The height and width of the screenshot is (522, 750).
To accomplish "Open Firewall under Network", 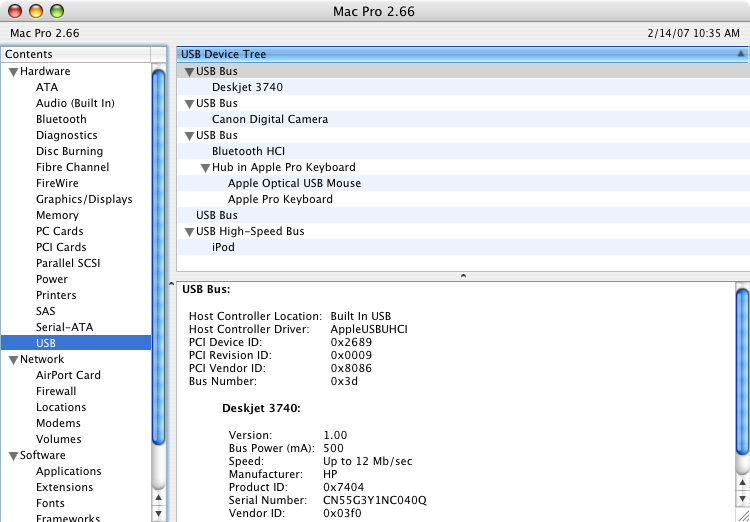I will 56,391.
